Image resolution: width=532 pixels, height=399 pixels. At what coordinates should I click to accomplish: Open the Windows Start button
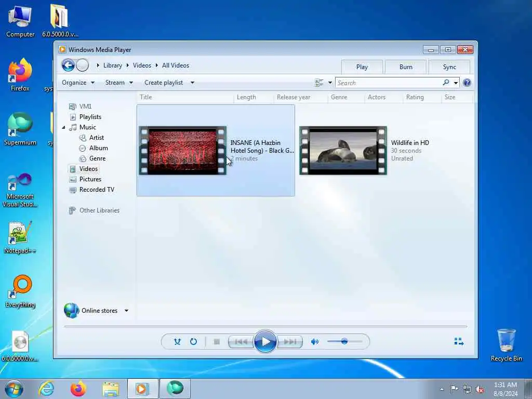pyautogui.click(x=14, y=389)
